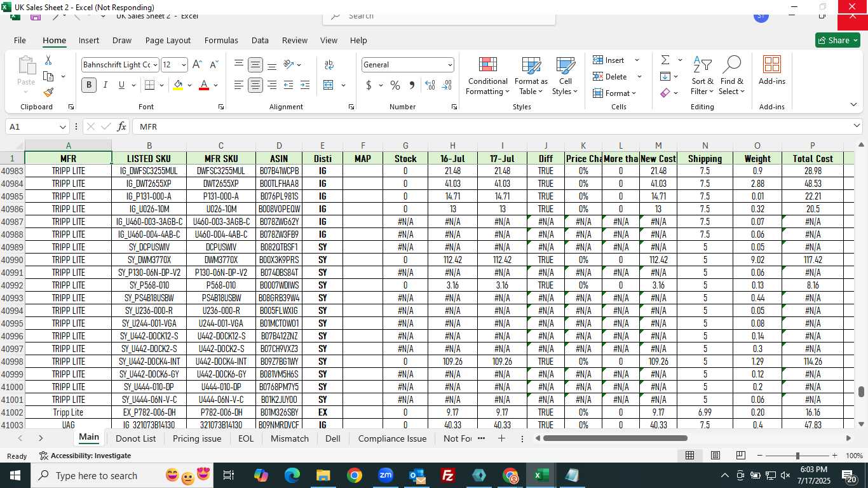Viewport: 868px width, 488px height.
Task: Switch to Page Layout view
Action: [x=715, y=456]
